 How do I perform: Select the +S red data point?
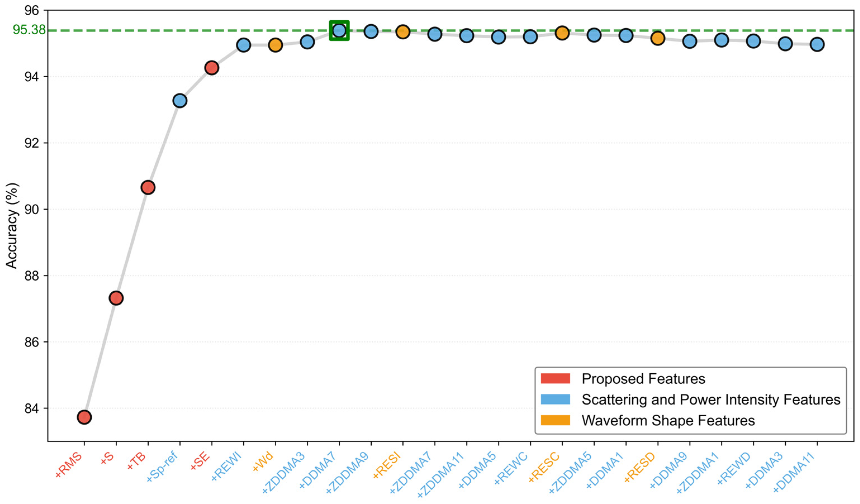click(x=116, y=298)
